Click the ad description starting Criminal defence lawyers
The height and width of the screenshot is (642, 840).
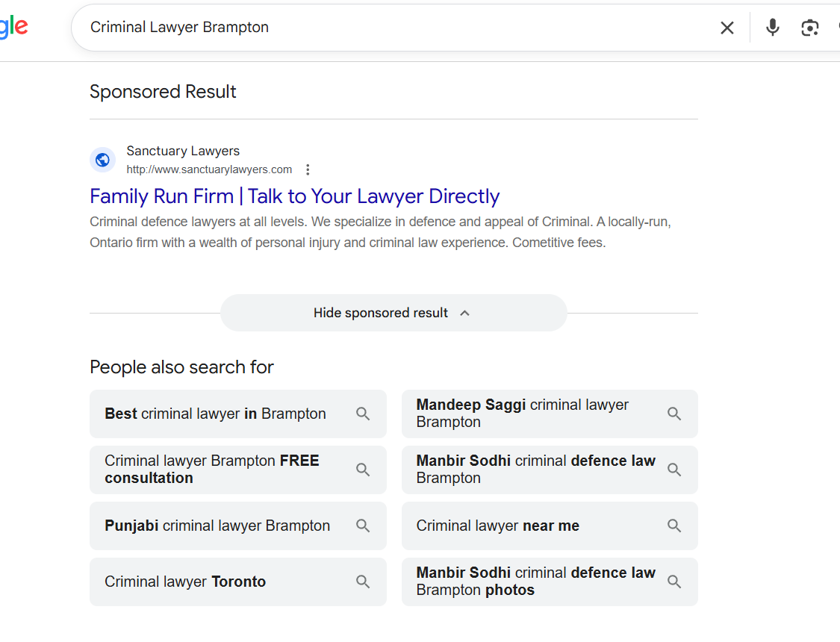[x=380, y=232]
